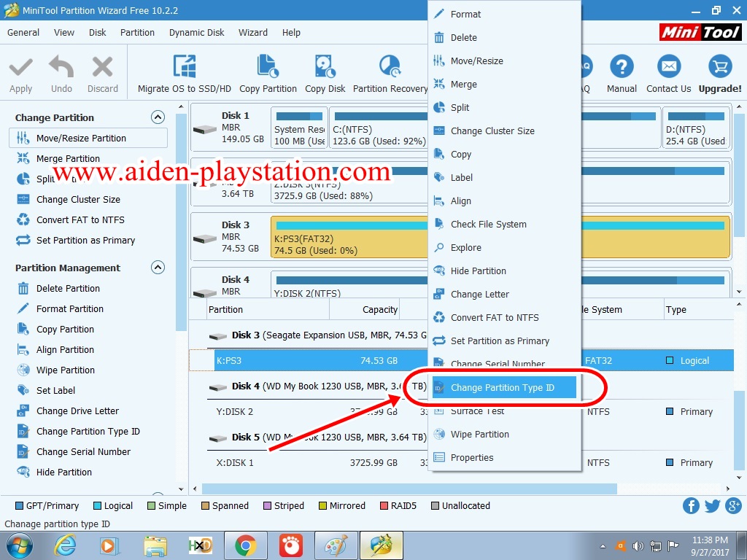
Task: Open the Disk menu
Action: pyautogui.click(x=98, y=32)
